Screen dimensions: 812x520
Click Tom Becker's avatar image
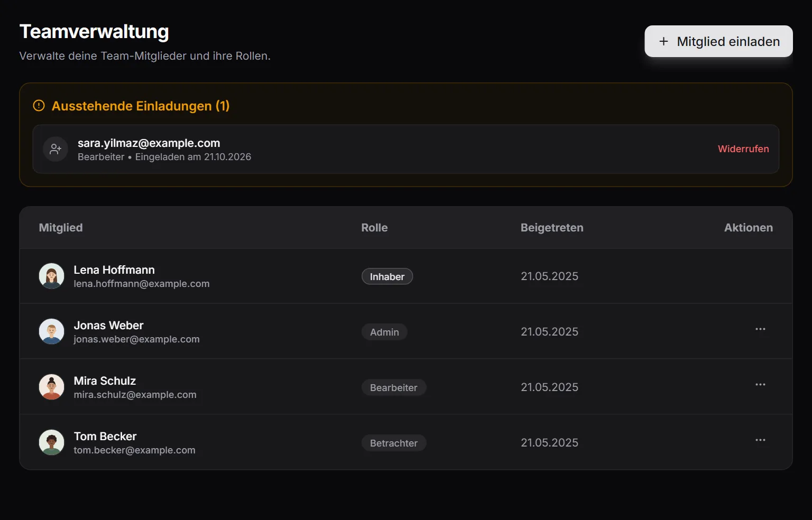[x=52, y=442]
